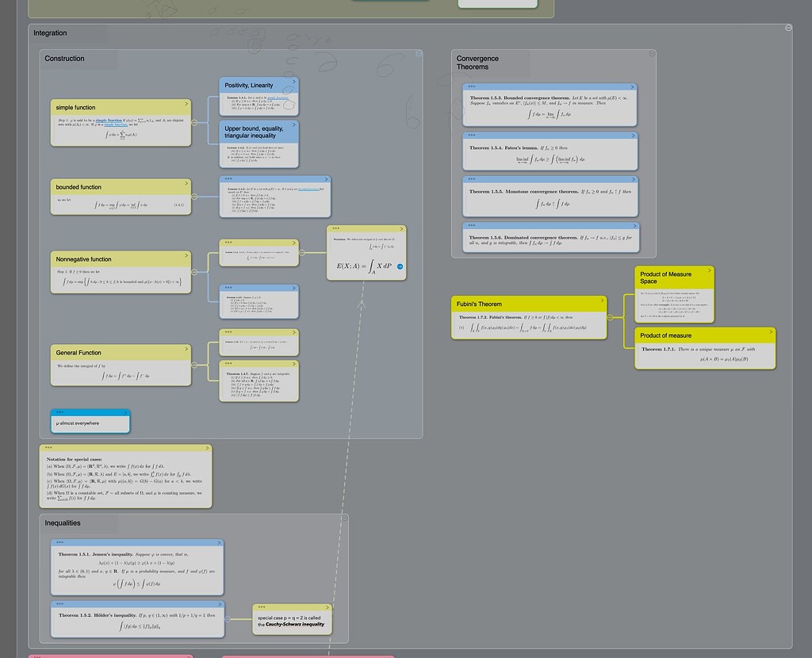The image size is (812, 658).
Task: Open the blue link arrow on E(X;A) card
Action: 400,266
